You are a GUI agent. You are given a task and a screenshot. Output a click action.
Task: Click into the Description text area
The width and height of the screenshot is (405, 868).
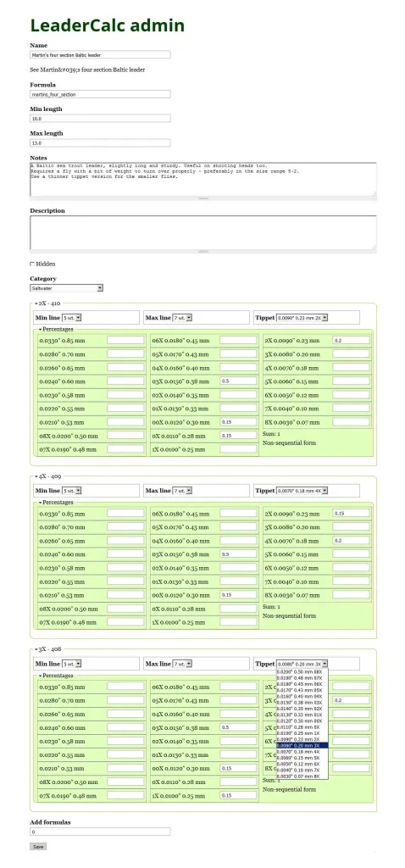point(203,232)
